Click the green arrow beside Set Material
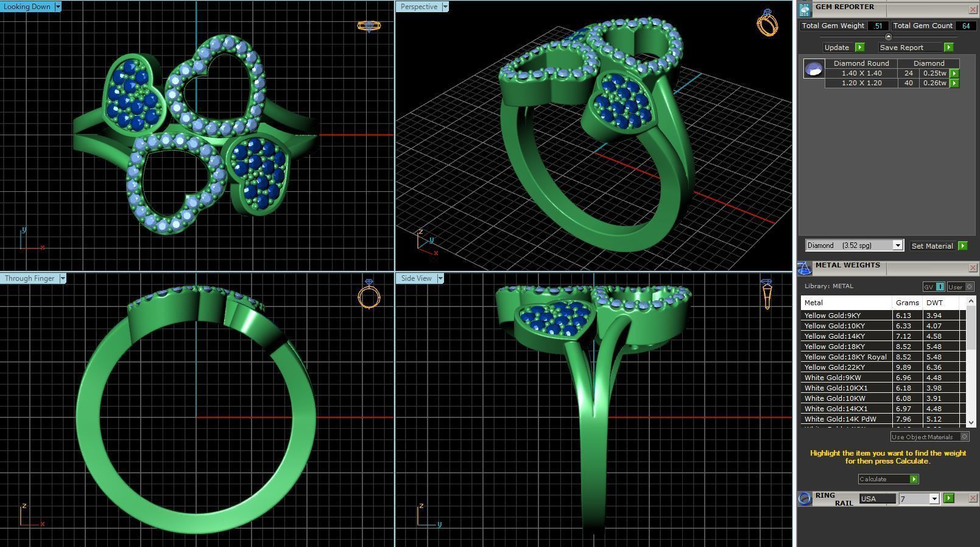Screen dimensions: 980x547 (x=962, y=245)
